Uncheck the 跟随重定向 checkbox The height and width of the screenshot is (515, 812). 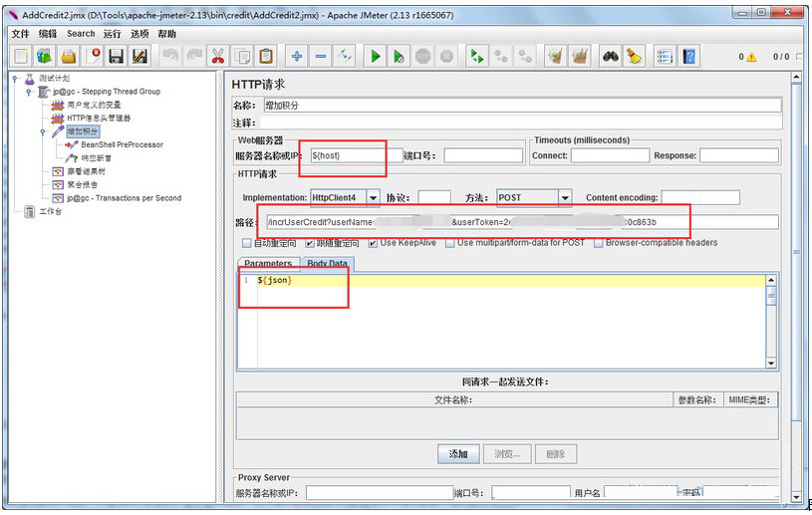[310, 243]
